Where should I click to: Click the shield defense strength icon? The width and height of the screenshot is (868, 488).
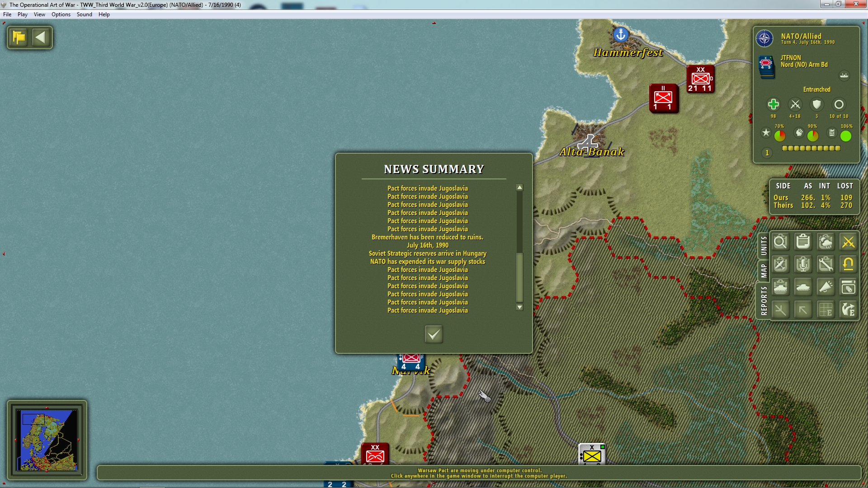pos(816,104)
